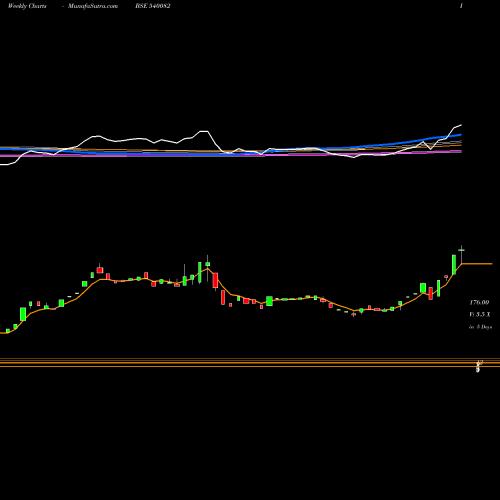Image resolution: width=500 pixels, height=500 pixels.
Task: Click the 176.09 price value
Action: coord(479,302)
